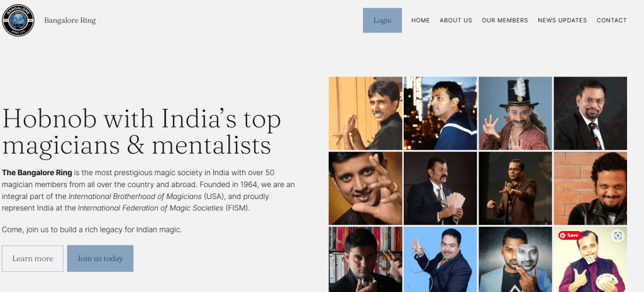This screenshot has height=292, width=644.
Task: Open photo of magician wearing feathered top hat
Action: pos(515,113)
